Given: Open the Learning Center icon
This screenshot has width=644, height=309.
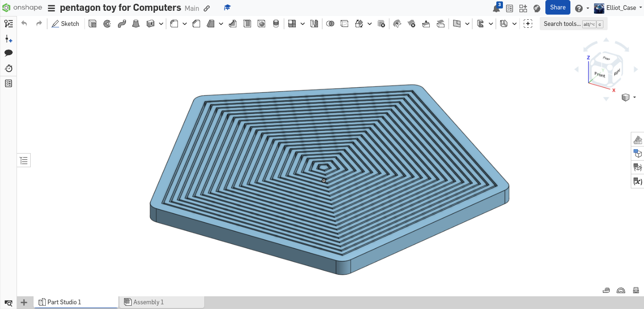Looking at the screenshot, I should pos(536,8).
